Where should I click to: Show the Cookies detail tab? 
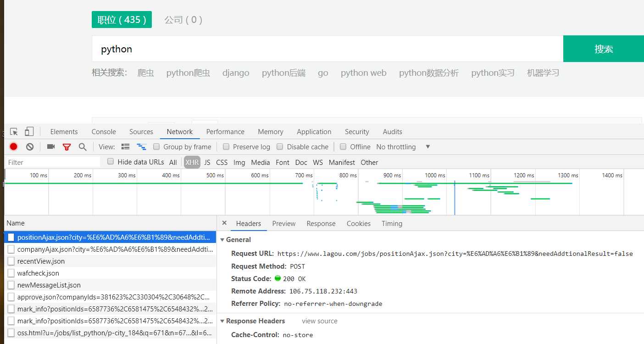(x=359, y=224)
